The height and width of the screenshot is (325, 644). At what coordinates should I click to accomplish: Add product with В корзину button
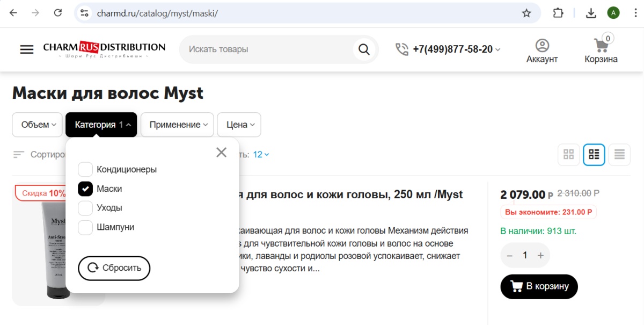click(x=539, y=286)
